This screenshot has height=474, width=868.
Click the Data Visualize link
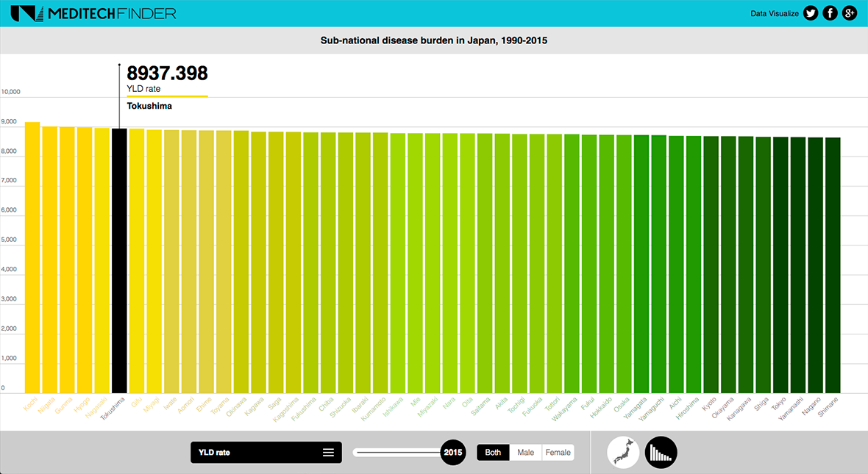point(774,13)
